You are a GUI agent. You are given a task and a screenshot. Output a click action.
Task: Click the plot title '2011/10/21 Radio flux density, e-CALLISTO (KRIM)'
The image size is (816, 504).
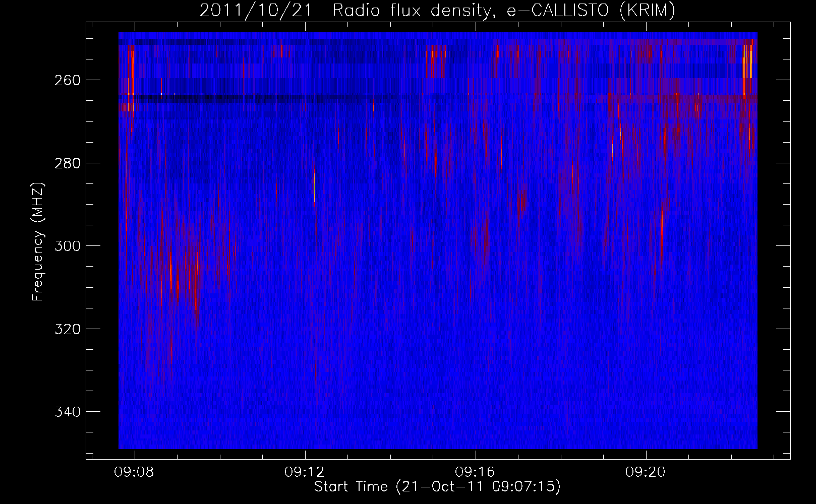[x=437, y=10]
